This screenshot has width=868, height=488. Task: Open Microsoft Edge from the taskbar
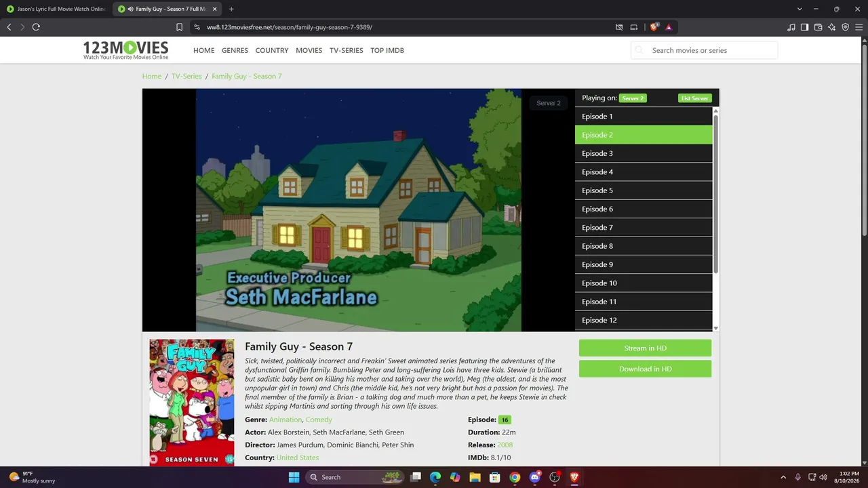click(x=435, y=477)
